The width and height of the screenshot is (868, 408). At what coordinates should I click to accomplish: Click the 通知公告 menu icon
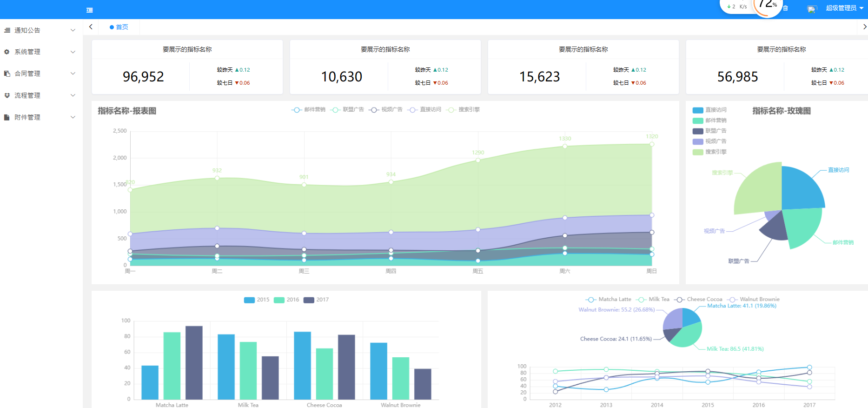pos(7,30)
